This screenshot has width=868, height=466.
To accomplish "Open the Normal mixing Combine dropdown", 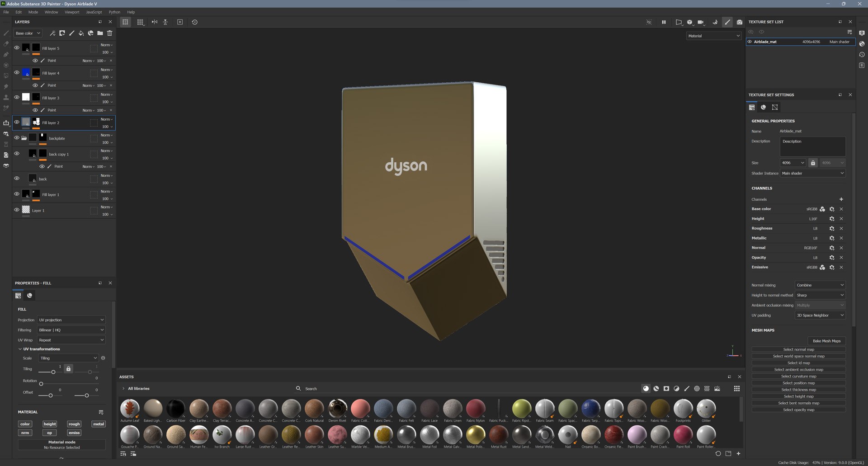I will 820,285.
